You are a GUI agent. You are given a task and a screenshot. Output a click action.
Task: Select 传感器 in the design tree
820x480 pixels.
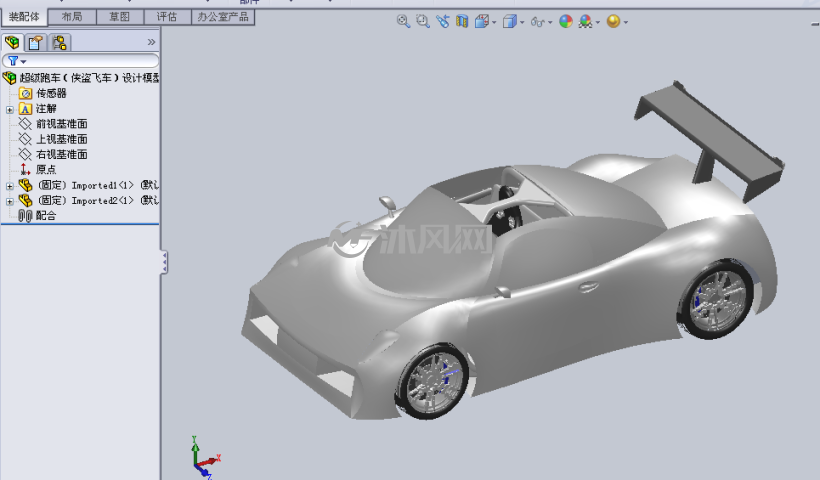51,94
